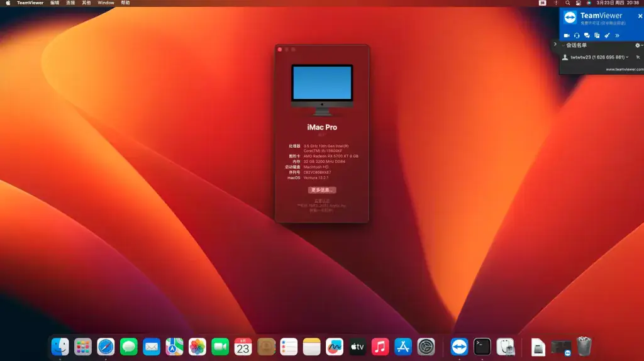Click the headset audio icon in TeamViewer
Viewport: 644px width, 361px height.
(x=577, y=36)
